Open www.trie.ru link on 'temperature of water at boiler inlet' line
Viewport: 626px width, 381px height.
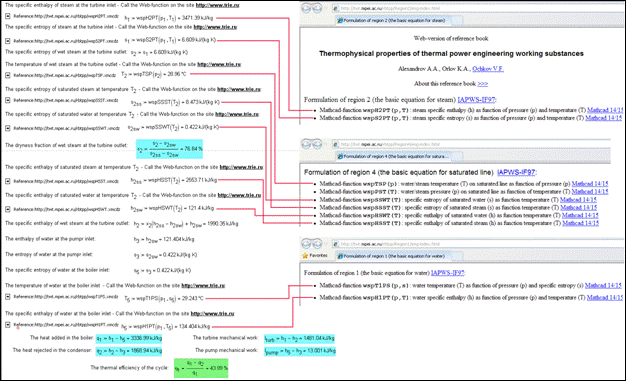203,286
